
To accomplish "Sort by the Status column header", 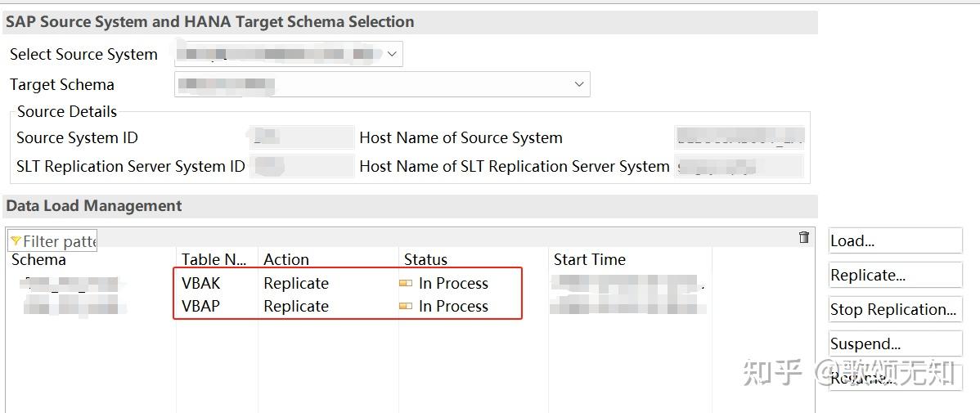I will point(425,260).
